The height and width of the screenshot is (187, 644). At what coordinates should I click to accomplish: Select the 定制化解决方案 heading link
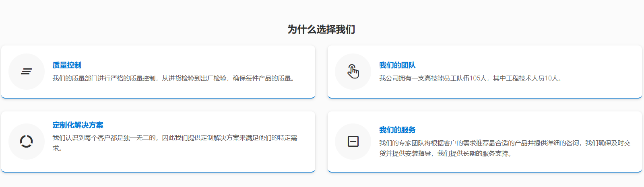78,125
